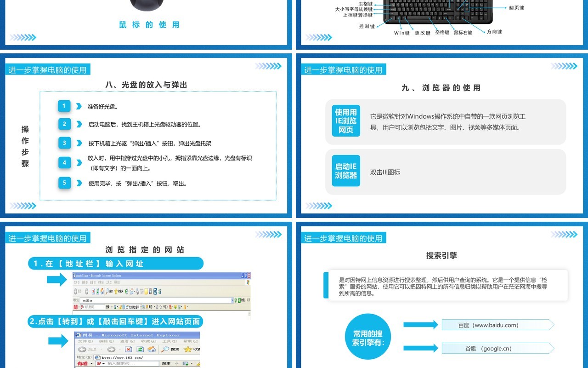Viewport: 588px width, 368px height.
Task: Click step 2 badge beside 启动电脑后
Action: pyautogui.click(x=64, y=124)
